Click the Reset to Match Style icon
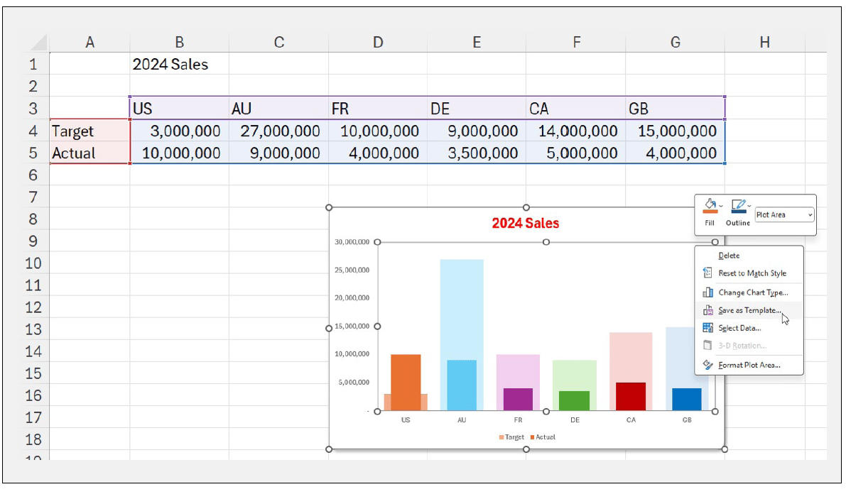 (706, 273)
